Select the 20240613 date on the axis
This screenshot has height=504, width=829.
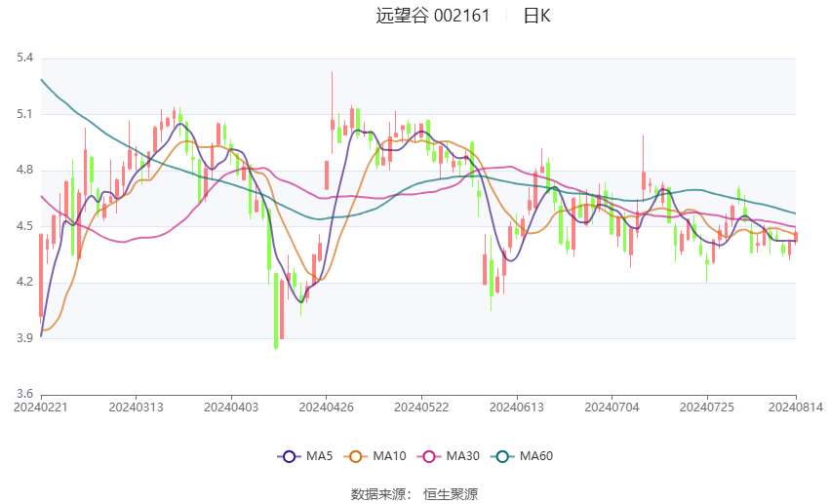516,406
